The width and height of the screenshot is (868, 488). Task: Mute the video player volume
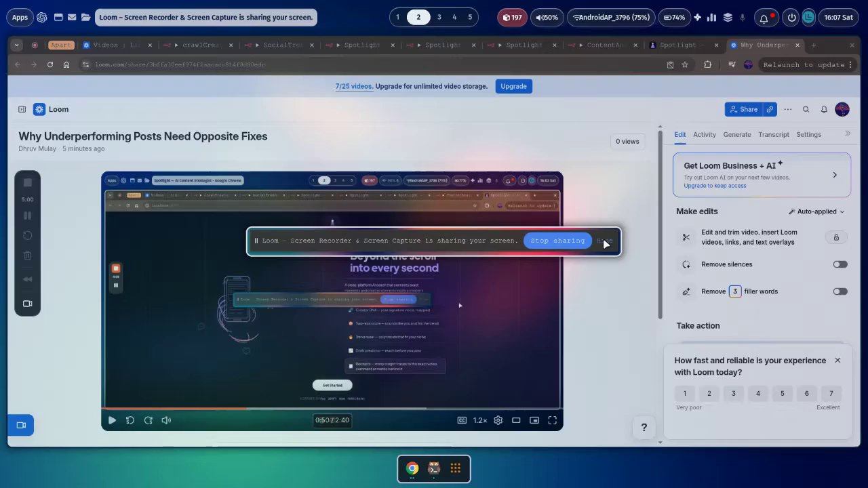[x=166, y=420]
